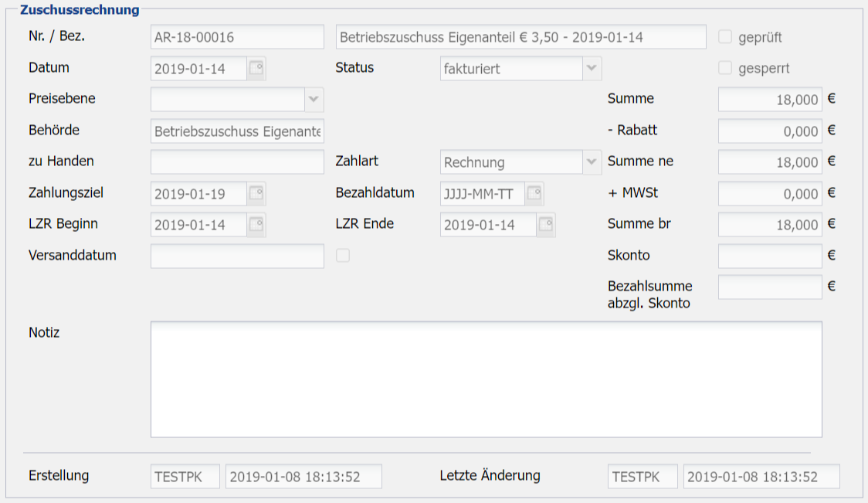Focus the Bezahlsumme abzgl. Skonto field
Screen dimensions: 868x503
[769, 287]
